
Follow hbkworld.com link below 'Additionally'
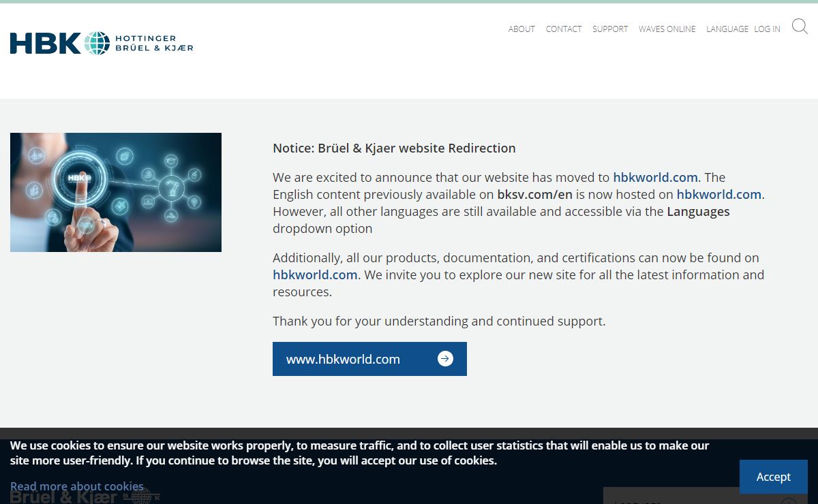(x=315, y=275)
